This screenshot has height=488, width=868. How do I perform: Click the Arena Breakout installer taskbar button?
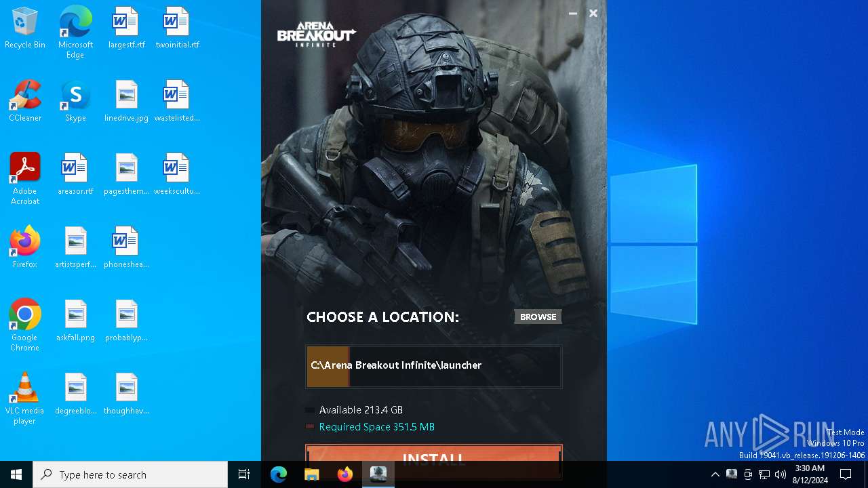tap(378, 474)
